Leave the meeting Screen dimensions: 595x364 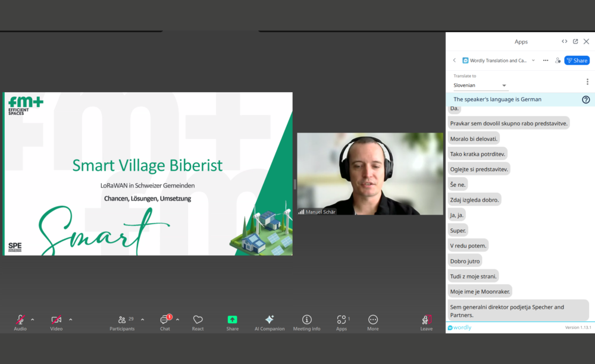point(427,323)
